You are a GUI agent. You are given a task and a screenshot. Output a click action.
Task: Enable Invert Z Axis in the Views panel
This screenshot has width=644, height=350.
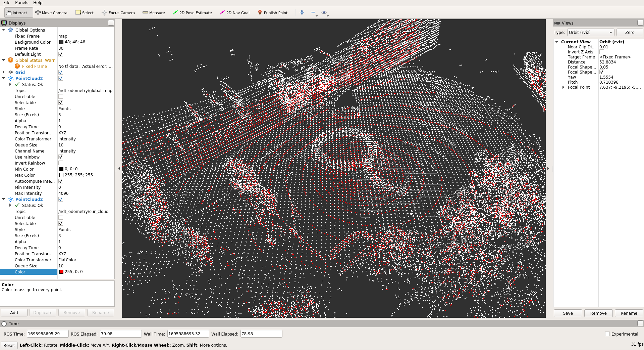602,52
